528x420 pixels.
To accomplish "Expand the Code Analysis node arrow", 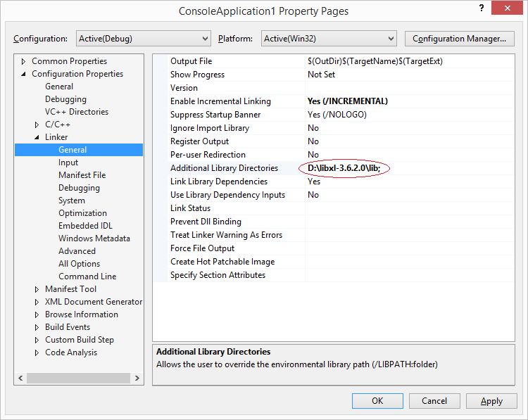I will [37, 352].
